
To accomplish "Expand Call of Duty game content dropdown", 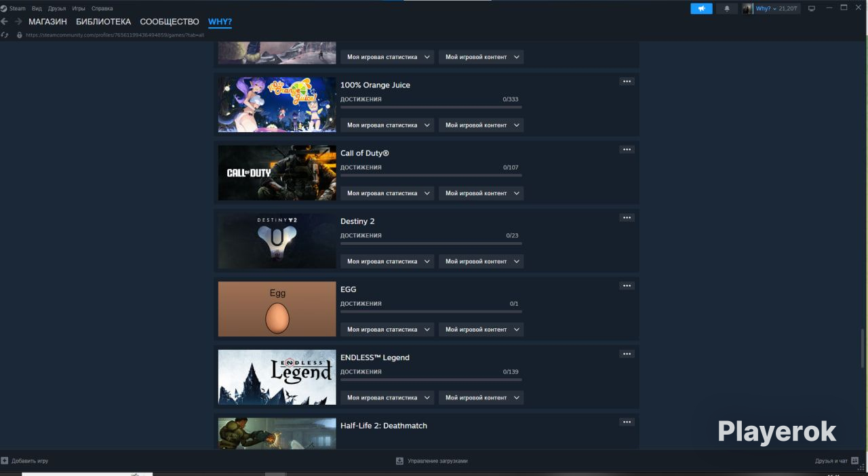I will pos(481,193).
